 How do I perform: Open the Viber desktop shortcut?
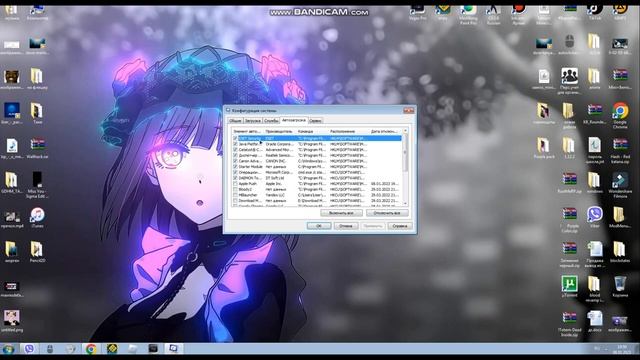pyautogui.click(x=595, y=217)
